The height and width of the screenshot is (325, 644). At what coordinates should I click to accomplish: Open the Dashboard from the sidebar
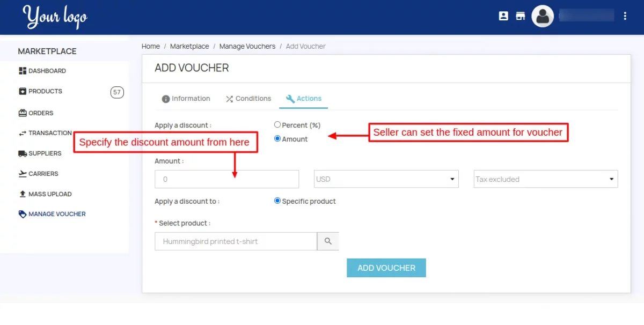coord(22,70)
